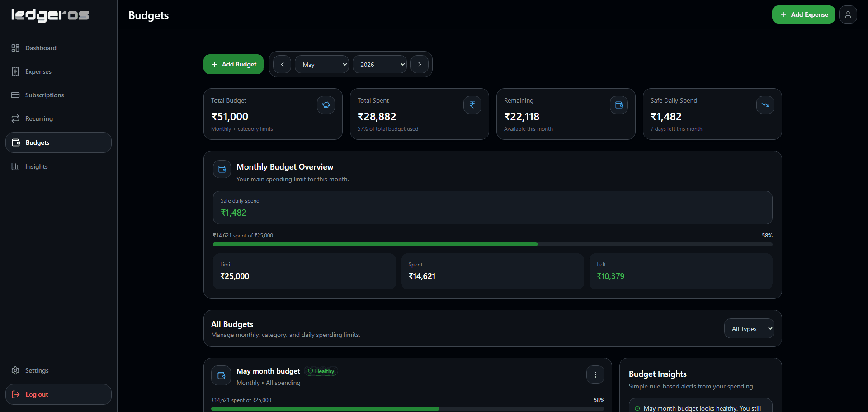Click 'Available this month' text

(528, 129)
